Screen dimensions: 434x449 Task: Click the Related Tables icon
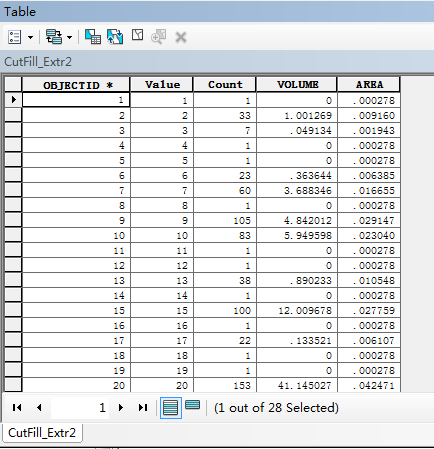pos(54,37)
